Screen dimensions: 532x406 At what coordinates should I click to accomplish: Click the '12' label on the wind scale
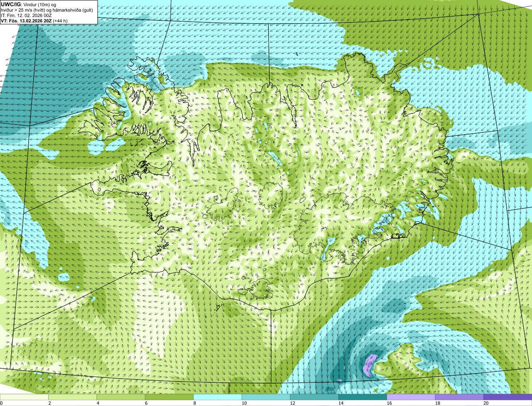(x=292, y=403)
